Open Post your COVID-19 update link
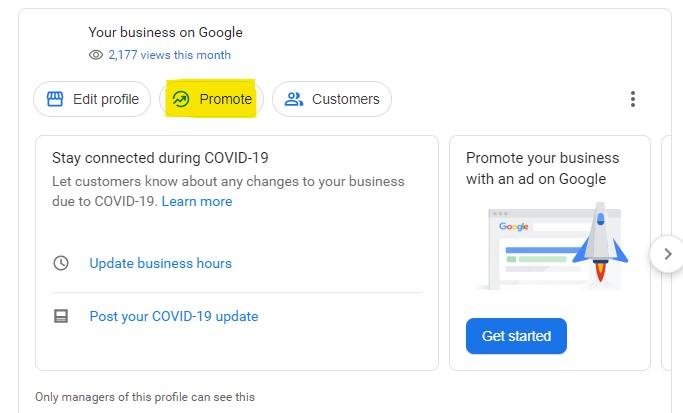Screen dimensions: 683x413 pyautogui.click(x=174, y=316)
